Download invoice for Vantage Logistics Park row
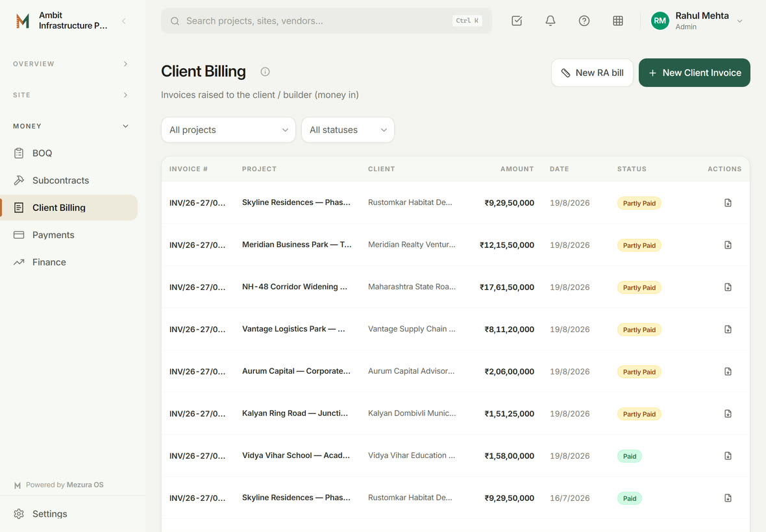The height and width of the screenshot is (532, 766). [728, 329]
